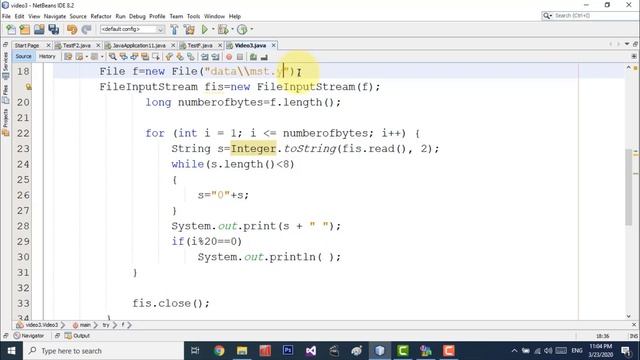Click the Next Bookmark icon
Screen dimensions: 640x360
180,57
